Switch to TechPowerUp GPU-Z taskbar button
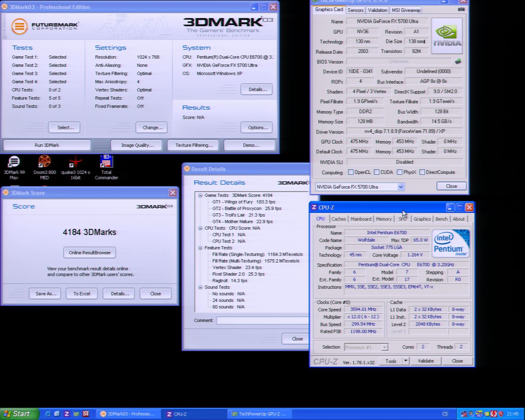 pos(260,414)
